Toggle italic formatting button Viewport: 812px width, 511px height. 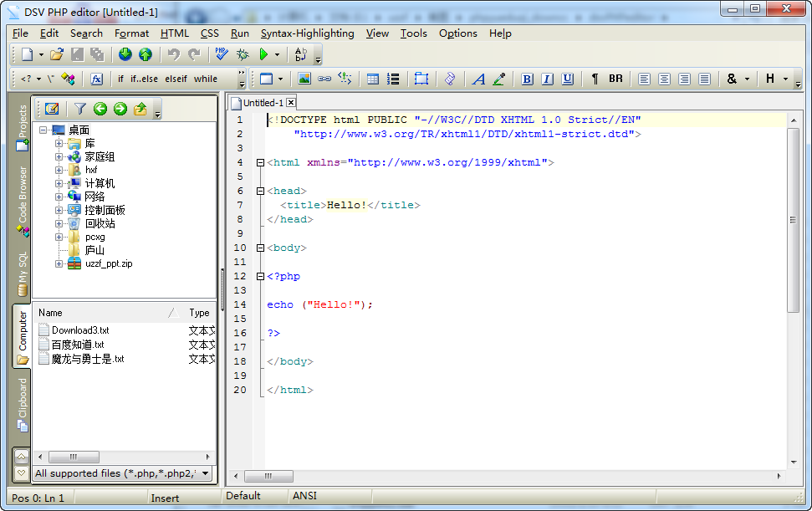click(548, 79)
